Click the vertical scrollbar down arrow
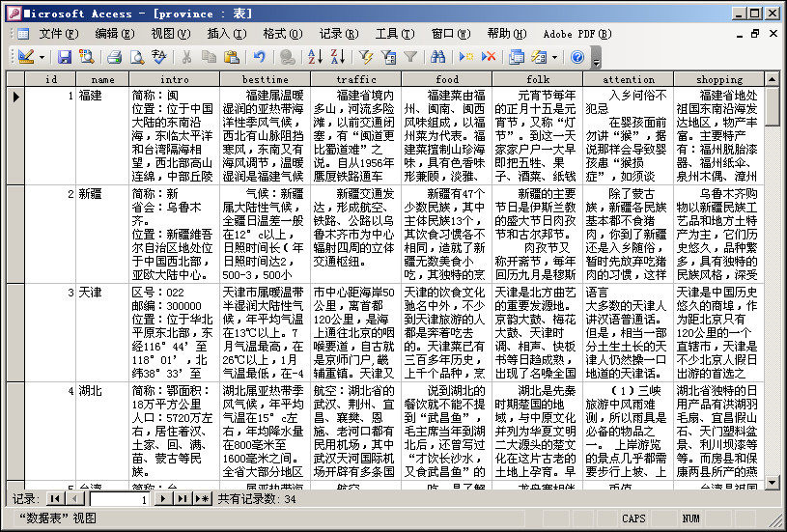Image resolution: width=787 pixels, height=532 pixels. tap(772, 483)
